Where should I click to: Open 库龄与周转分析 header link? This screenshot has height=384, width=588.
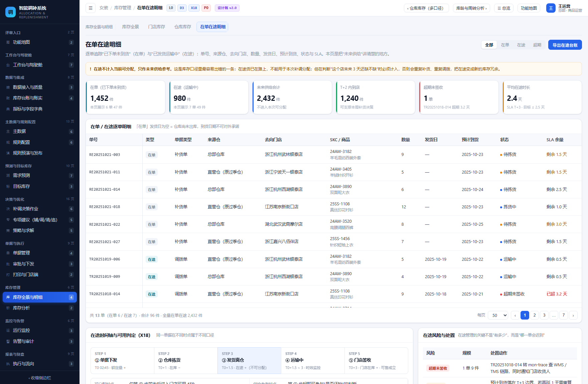pos(471,8)
